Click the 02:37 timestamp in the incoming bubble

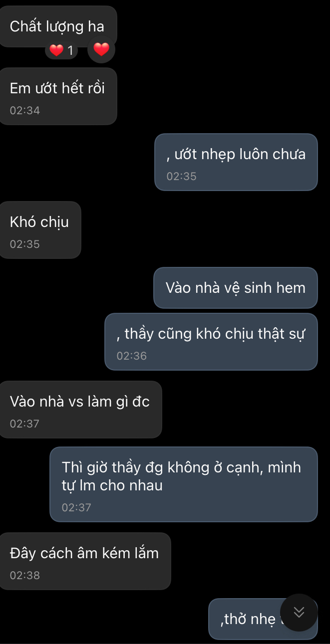[x=25, y=424]
